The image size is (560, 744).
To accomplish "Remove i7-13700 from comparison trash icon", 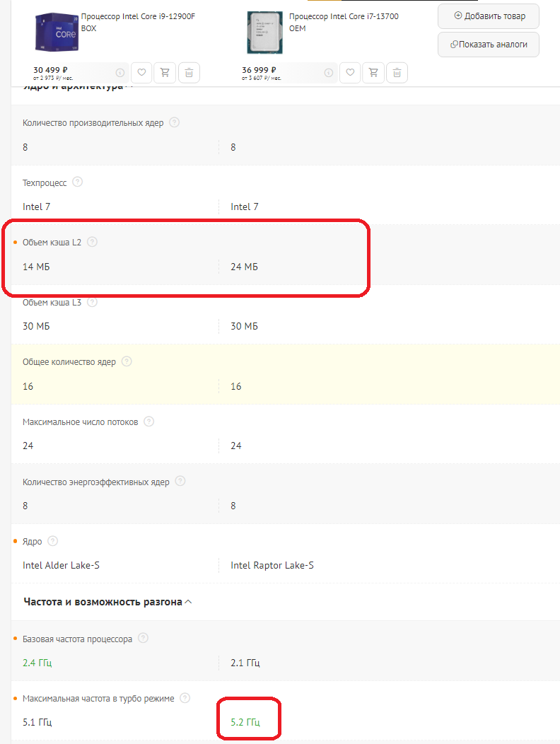I will 397,73.
